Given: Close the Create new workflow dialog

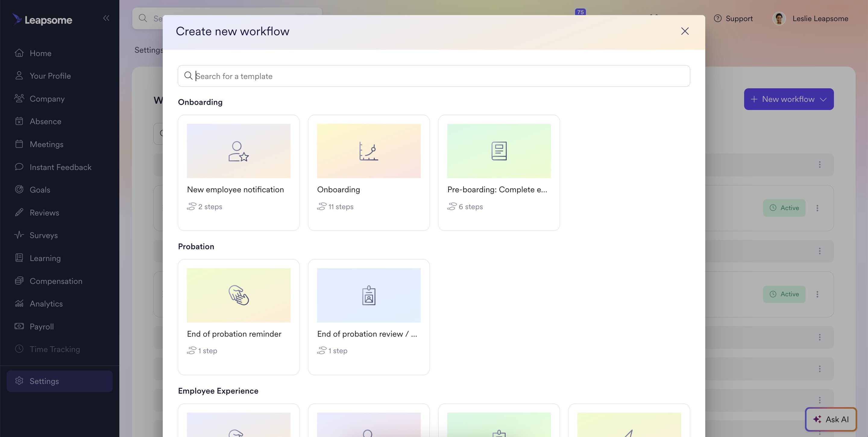Looking at the screenshot, I should 685,31.
